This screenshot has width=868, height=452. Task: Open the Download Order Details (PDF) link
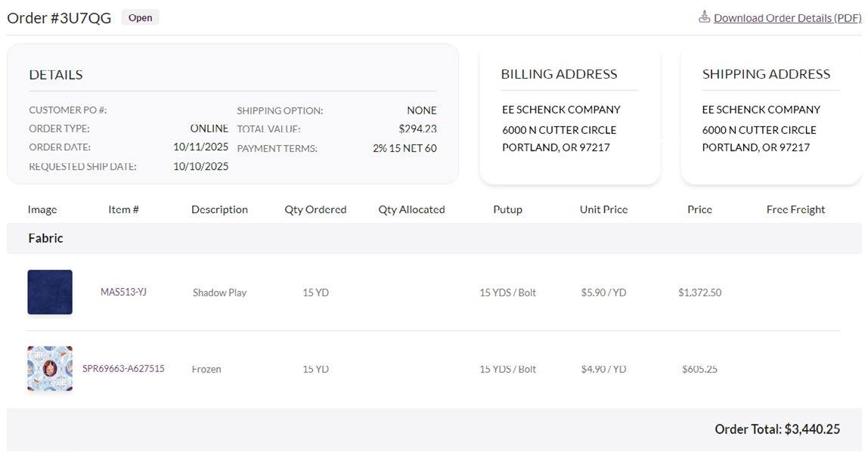coord(787,18)
